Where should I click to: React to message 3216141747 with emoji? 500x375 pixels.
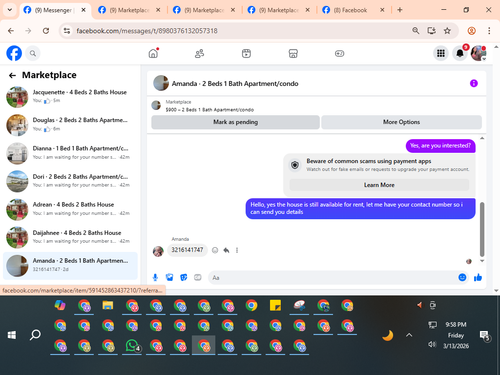[x=215, y=250]
